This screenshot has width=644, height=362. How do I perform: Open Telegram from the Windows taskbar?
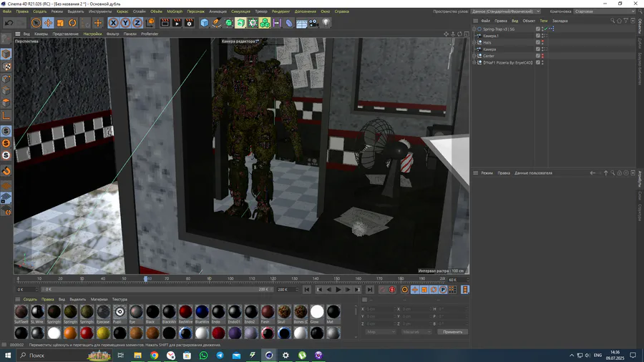[x=220, y=356]
